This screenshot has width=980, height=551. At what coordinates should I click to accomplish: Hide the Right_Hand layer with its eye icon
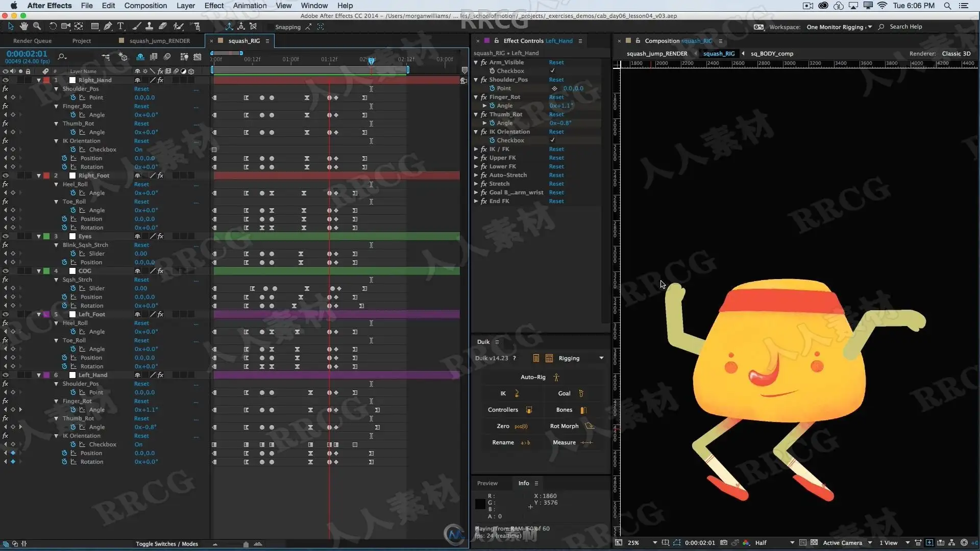[6, 80]
